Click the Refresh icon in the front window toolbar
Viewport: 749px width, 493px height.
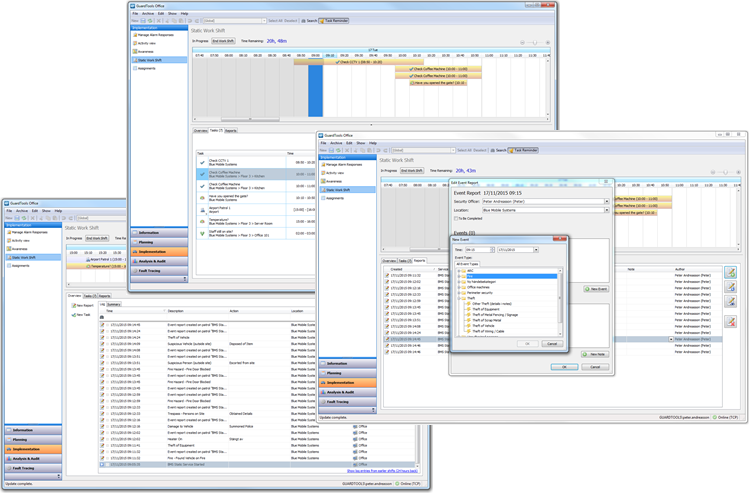point(338,150)
